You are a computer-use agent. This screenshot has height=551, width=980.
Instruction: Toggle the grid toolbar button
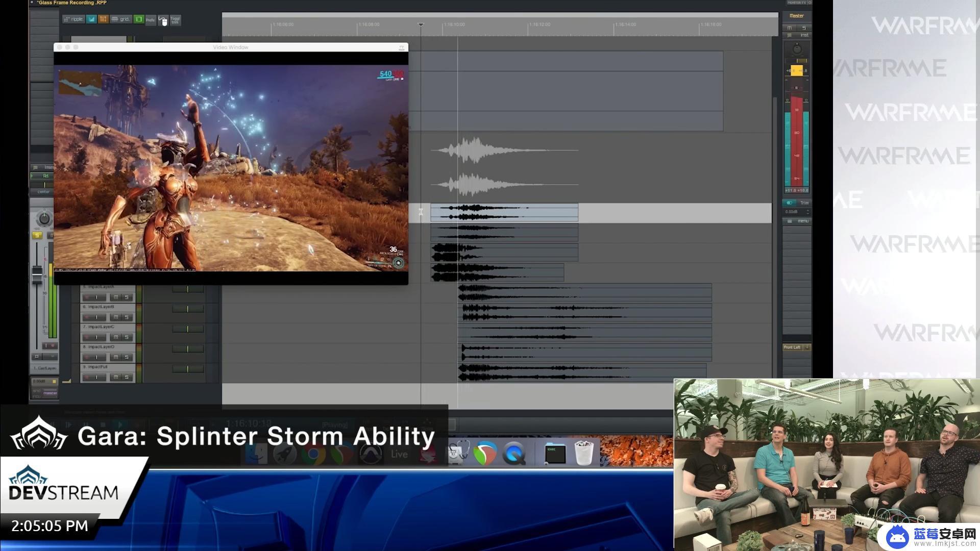(x=121, y=19)
